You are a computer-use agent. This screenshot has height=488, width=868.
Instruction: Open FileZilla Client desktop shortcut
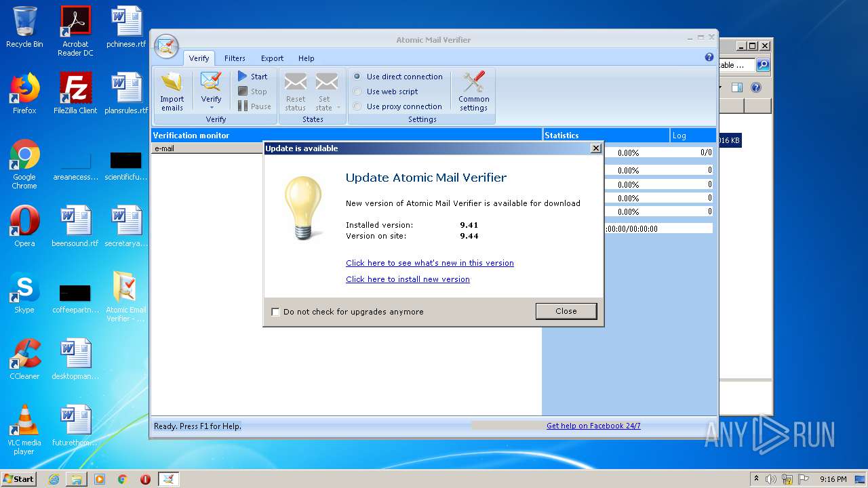pyautogui.click(x=75, y=94)
